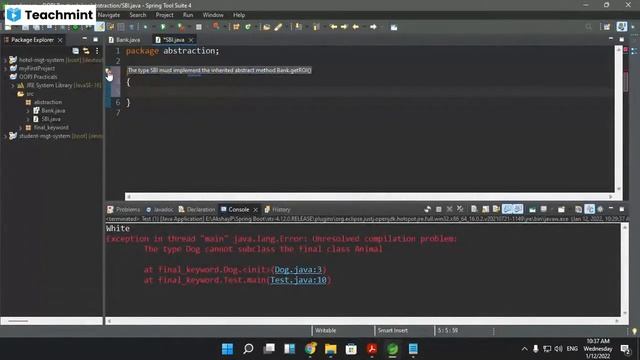Open Dog.java:3 link in stack trace
640x360 pixels.
tap(298, 270)
